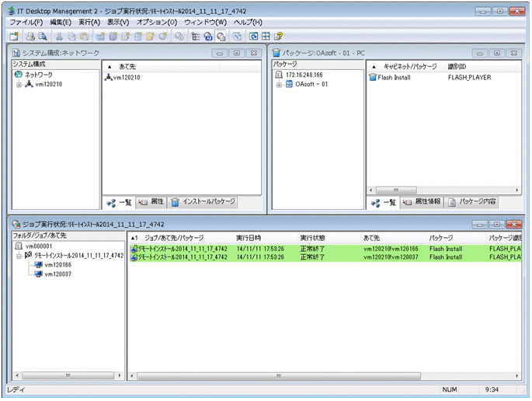This screenshot has width=532, height=401.
Task: Click the 識別ID column header
Action: 459,67
